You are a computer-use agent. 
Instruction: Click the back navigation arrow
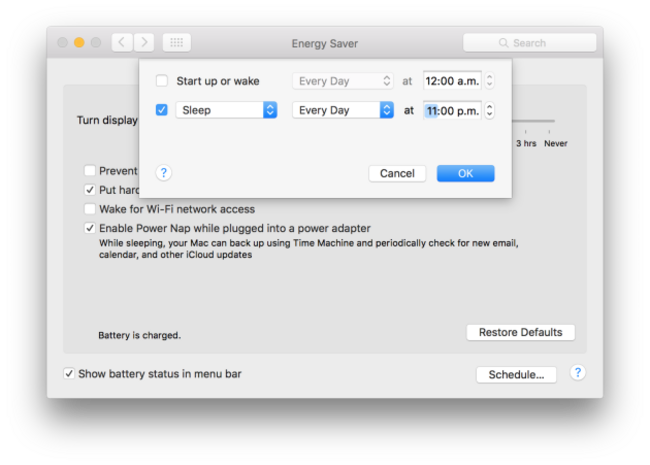122,42
